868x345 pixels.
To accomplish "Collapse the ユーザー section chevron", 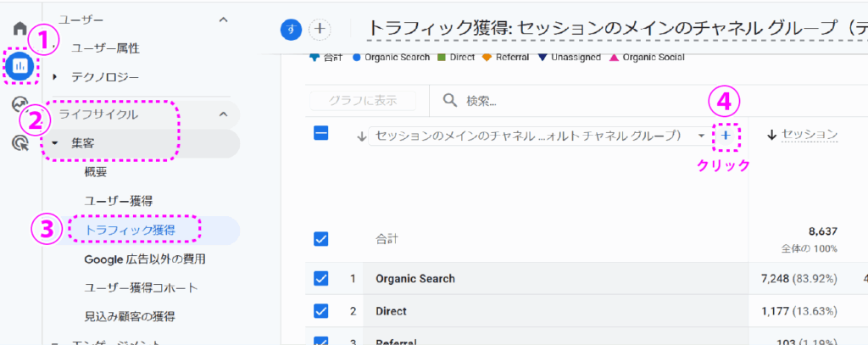I will point(223,19).
